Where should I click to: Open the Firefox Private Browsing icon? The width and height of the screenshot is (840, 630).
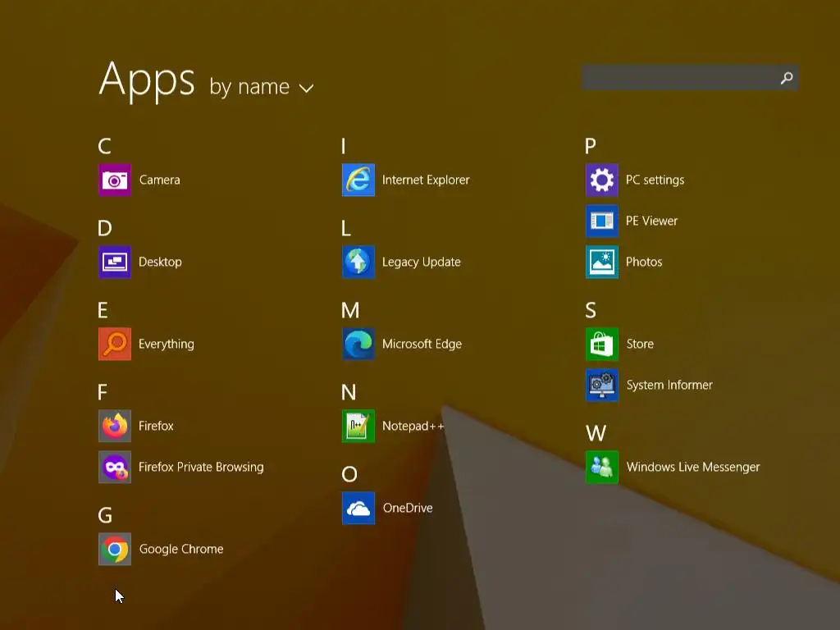tap(115, 467)
